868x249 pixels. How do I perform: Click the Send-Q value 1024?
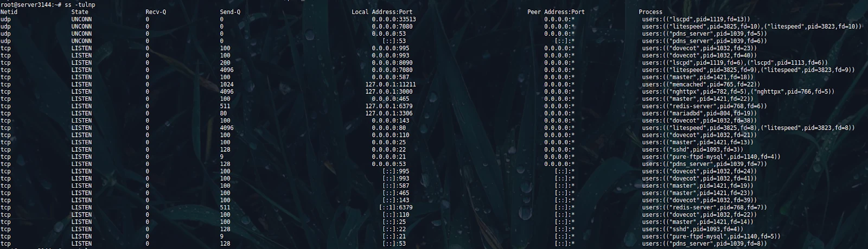coord(227,85)
